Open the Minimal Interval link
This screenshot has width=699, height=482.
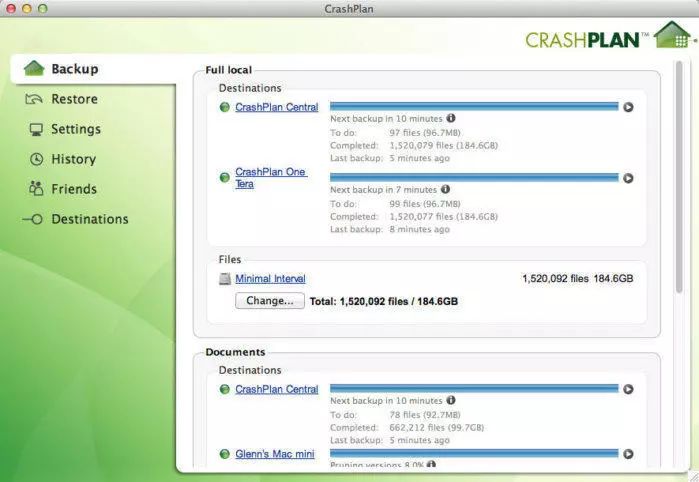[x=270, y=279]
